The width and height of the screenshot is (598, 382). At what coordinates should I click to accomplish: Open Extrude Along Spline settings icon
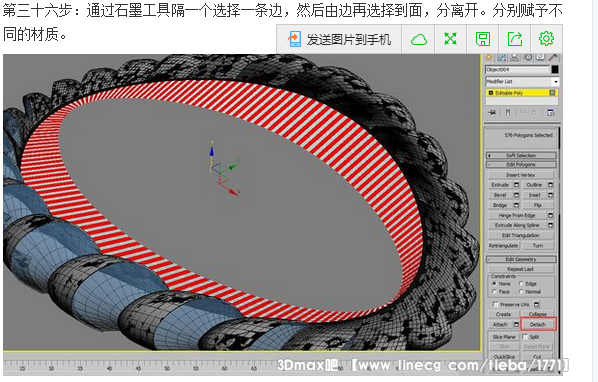click(550, 225)
